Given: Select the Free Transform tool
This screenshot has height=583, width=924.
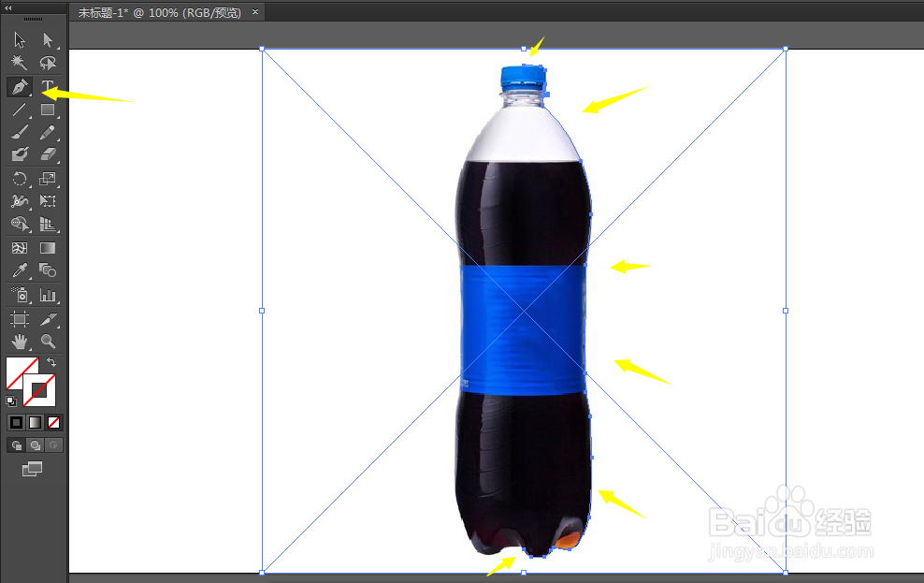Looking at the screenshot, I should (48, 201).
